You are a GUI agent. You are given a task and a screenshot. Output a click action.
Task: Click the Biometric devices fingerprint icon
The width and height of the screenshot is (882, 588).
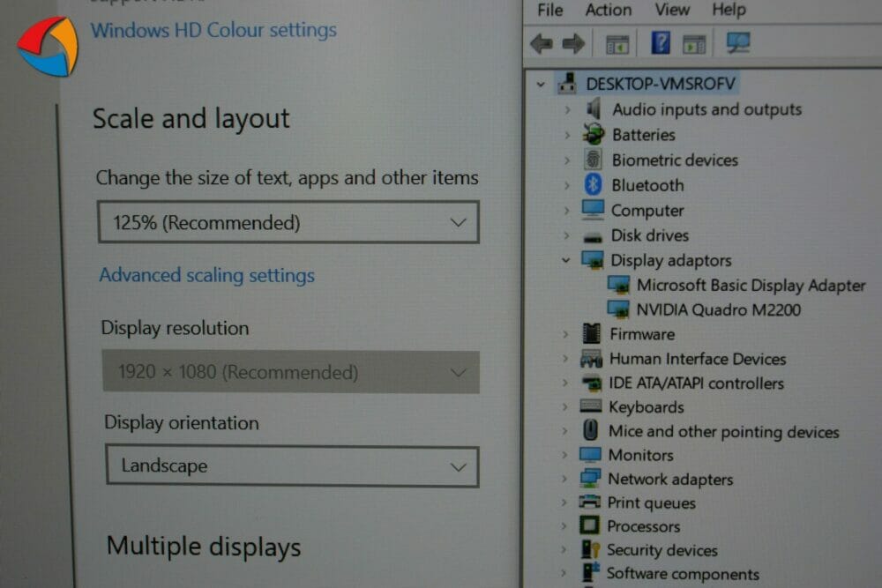593,160
